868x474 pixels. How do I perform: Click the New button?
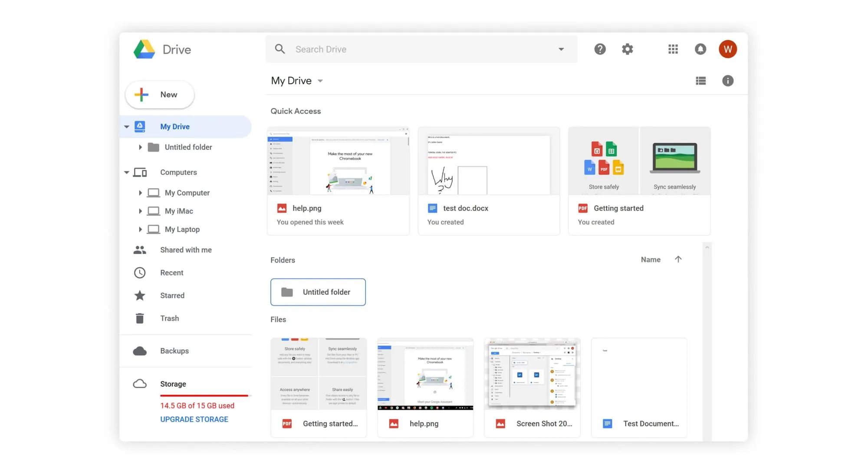point(159,95)
